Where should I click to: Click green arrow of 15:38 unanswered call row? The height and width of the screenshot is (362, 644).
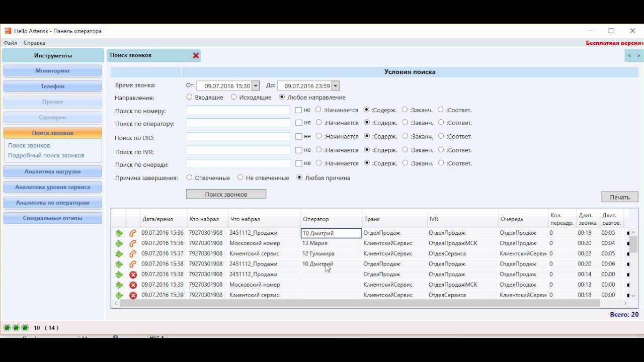pyautogui.click(x=119, y=275)
